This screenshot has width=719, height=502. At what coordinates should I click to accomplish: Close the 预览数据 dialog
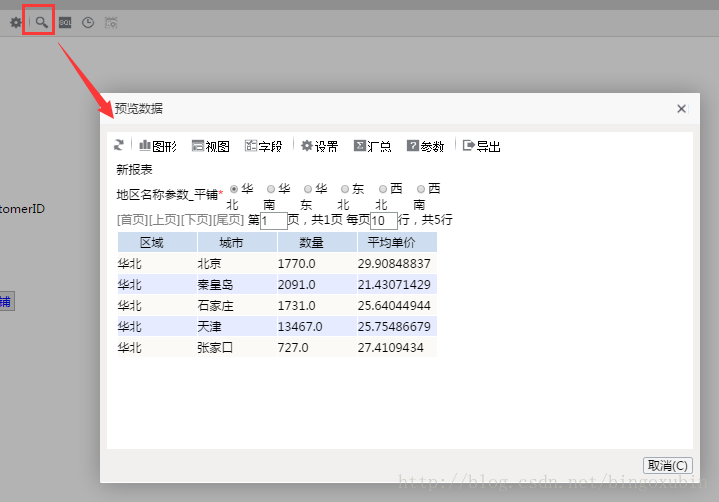pos(681,109)
